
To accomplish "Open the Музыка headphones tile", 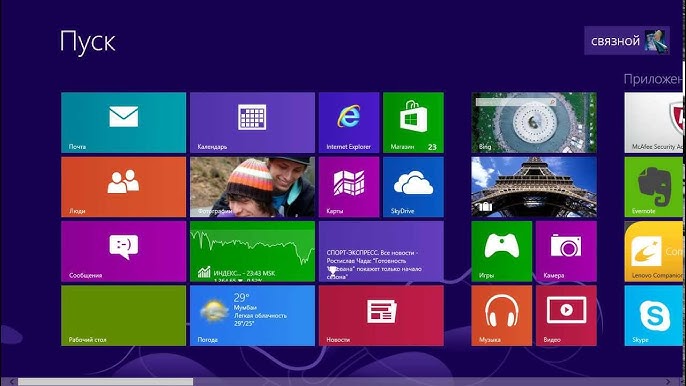I will (502, 316).
